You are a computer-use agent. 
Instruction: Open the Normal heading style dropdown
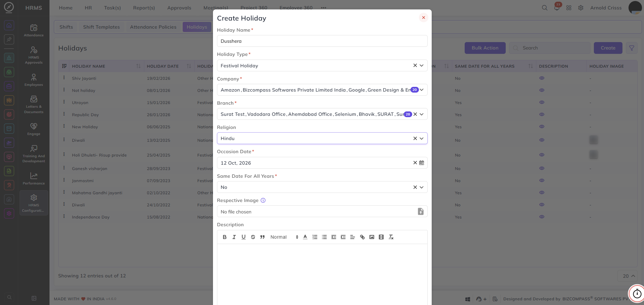tap(284, 237)
